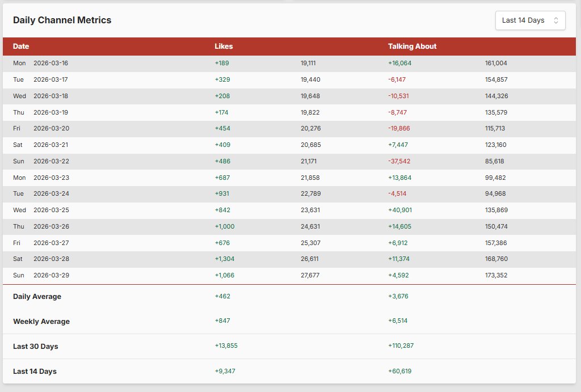Open the Last 14 Days dropdown
The height and width of the screenshot is (392, 581).
530,20
